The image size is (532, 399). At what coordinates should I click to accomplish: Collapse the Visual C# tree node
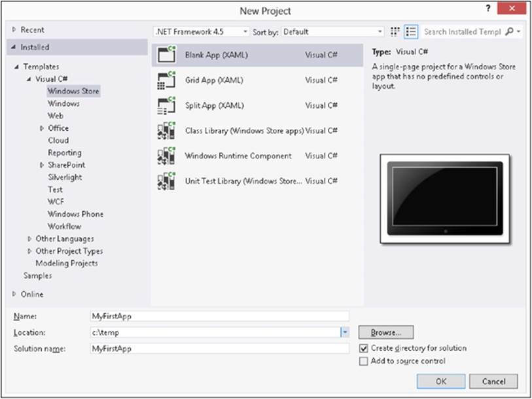[x=29, y=79]
